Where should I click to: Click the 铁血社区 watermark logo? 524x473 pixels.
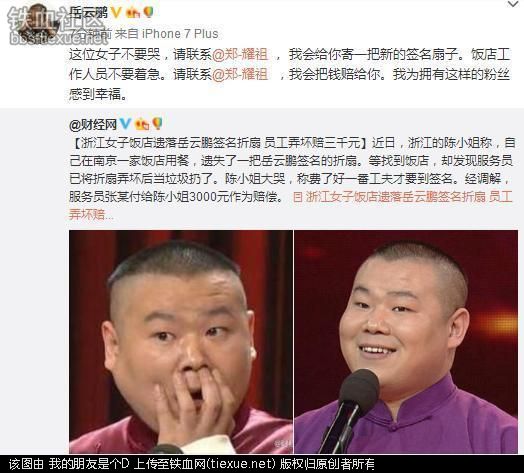[55, 25]
